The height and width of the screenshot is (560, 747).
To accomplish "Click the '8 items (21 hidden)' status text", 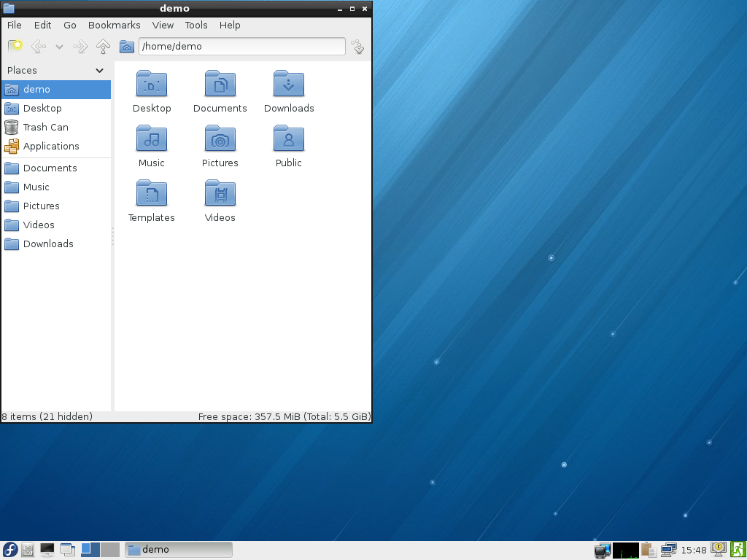I will 47,416.
